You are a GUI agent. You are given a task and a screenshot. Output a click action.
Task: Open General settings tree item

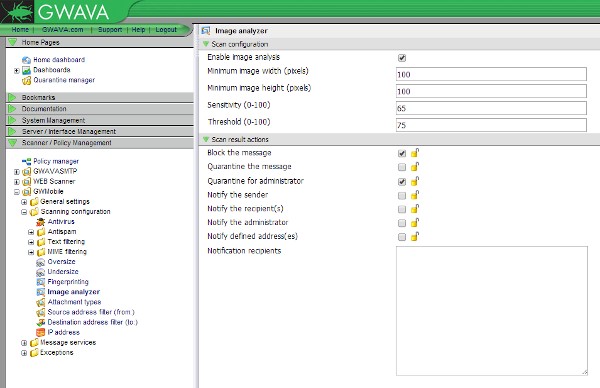tap(65, 202)
